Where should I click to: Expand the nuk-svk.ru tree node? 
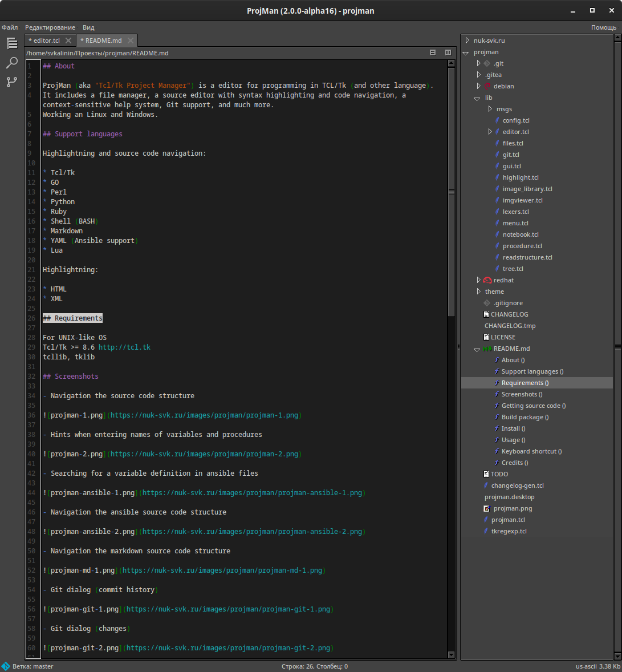[x=467, y=41]
